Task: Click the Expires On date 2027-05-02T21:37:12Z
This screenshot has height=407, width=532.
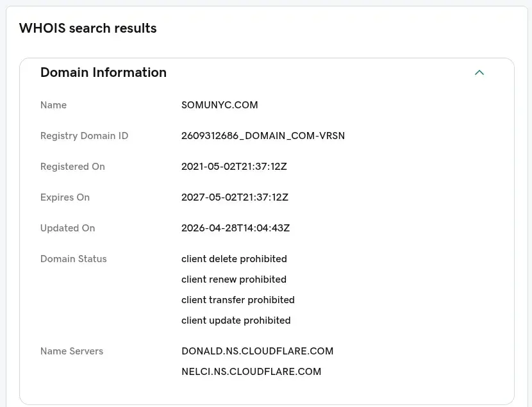Action: [235, 197]
